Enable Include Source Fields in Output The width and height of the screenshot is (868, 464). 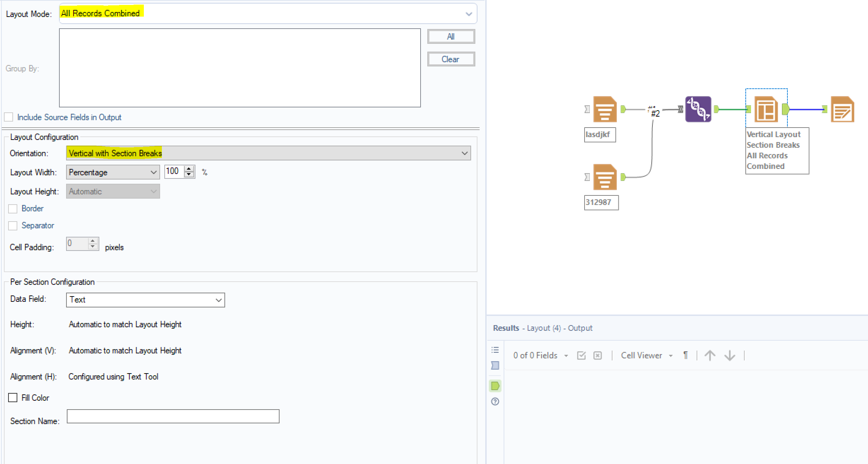[8, 117]
